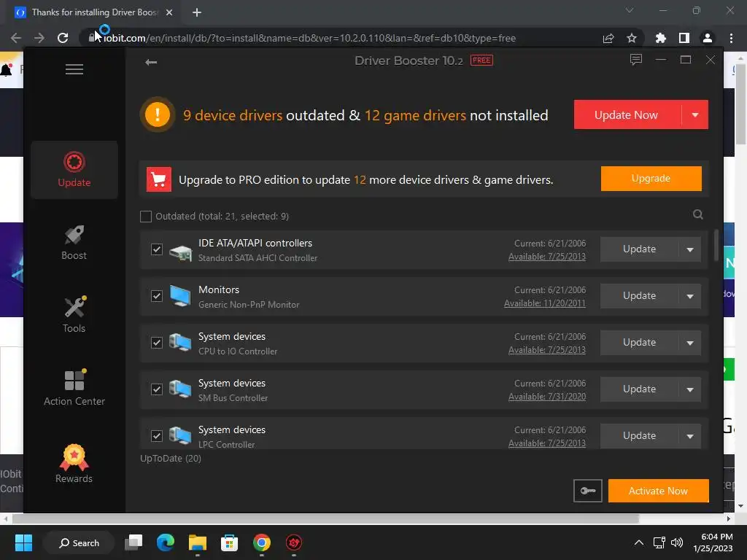Uncheck IDE ATA/ATAPI controllers checkbox
The image size is (747, 560).
pos(157,249)
